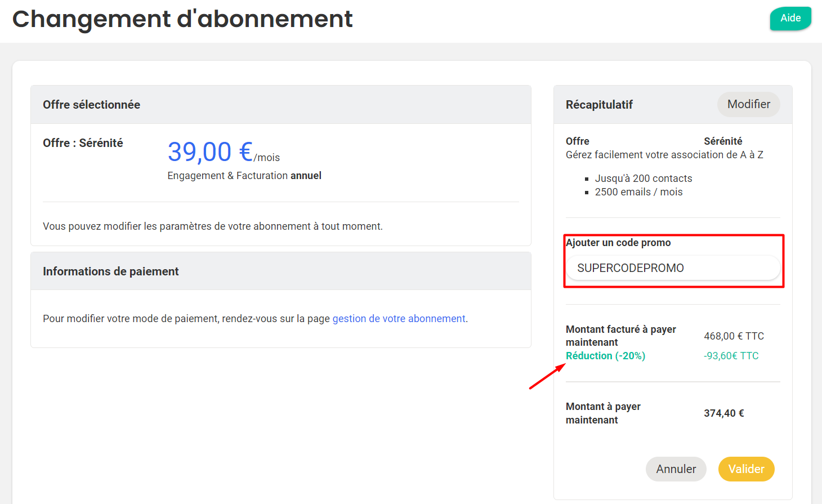
Task: Click the Informations de paiement header
Action: tap(281, 271)
